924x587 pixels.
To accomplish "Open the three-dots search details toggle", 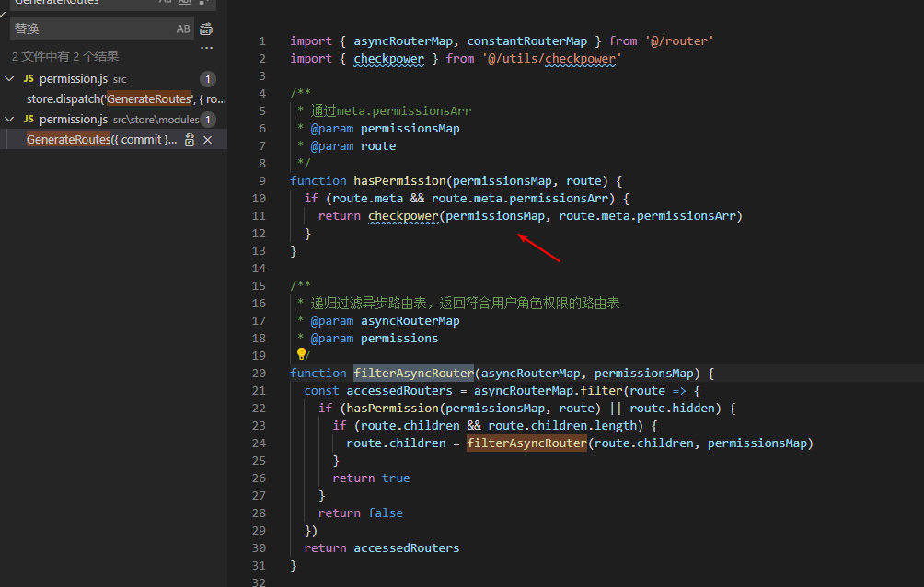I will coord(206,47).
